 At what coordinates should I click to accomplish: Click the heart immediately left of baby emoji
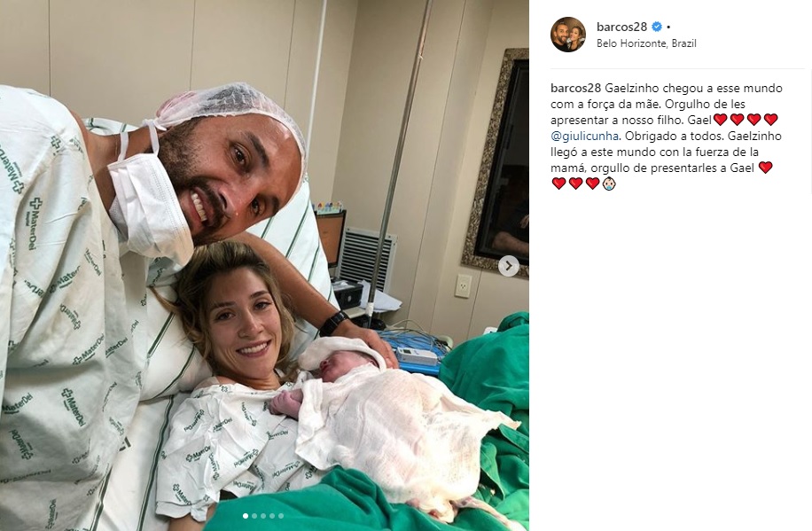(592, 184)
